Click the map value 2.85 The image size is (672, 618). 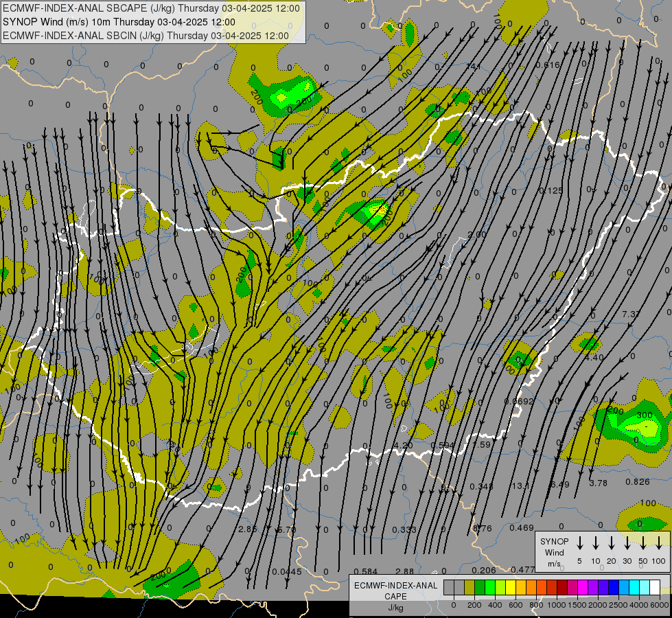click(x=248, y=529)
